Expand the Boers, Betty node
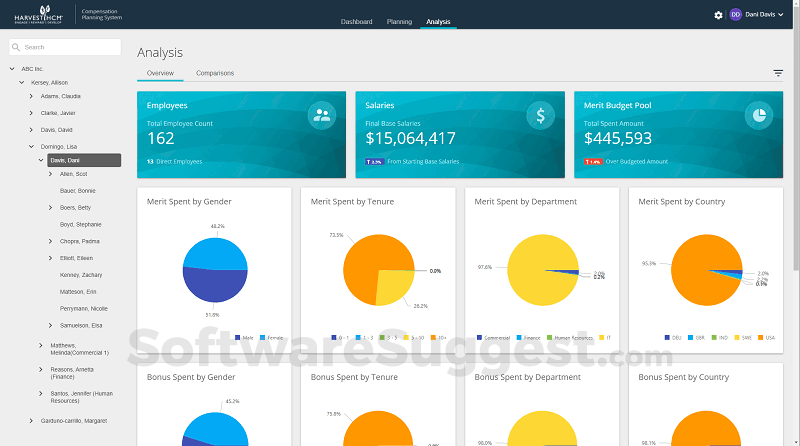The width and height of the screenshot is (800, 446). 51,208
